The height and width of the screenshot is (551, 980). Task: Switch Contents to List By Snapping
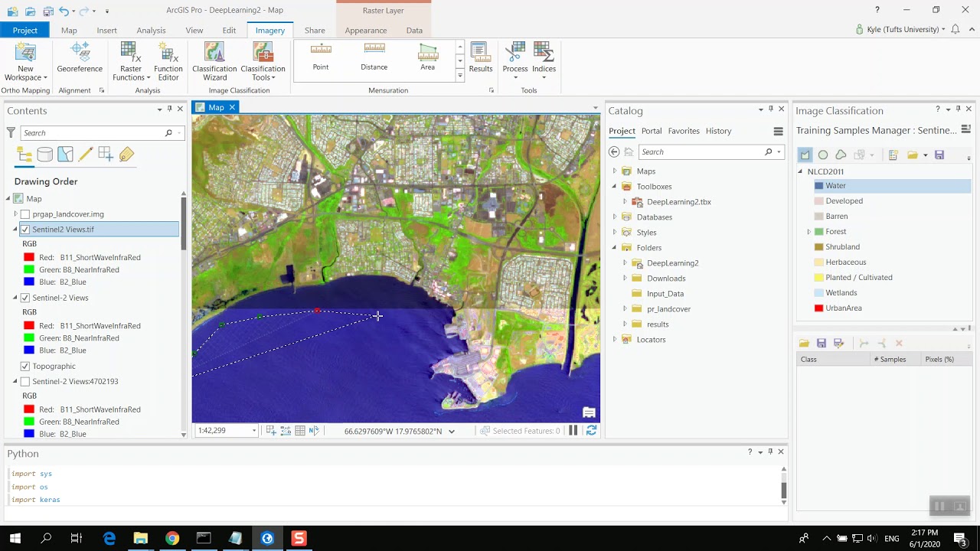[106, 155]
